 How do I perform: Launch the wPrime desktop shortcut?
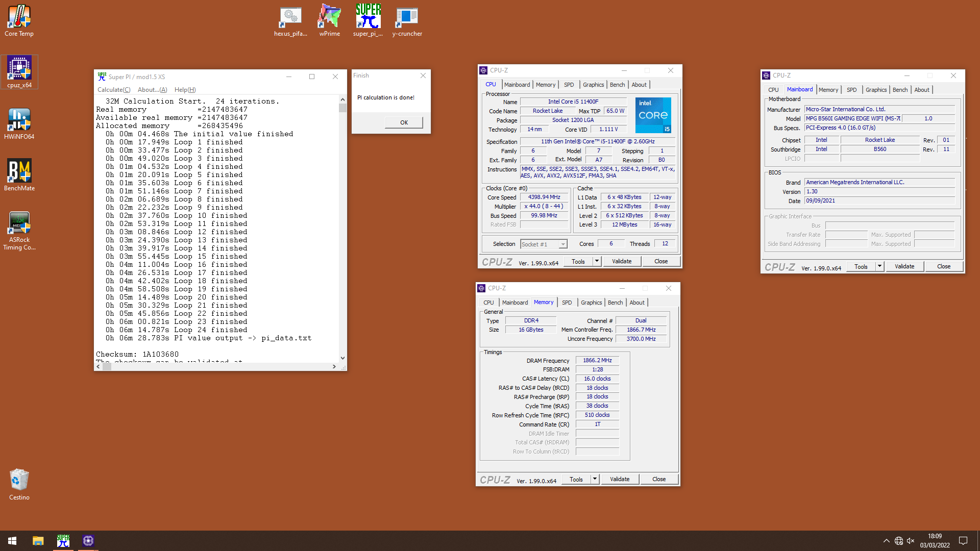tap(330, 21)
